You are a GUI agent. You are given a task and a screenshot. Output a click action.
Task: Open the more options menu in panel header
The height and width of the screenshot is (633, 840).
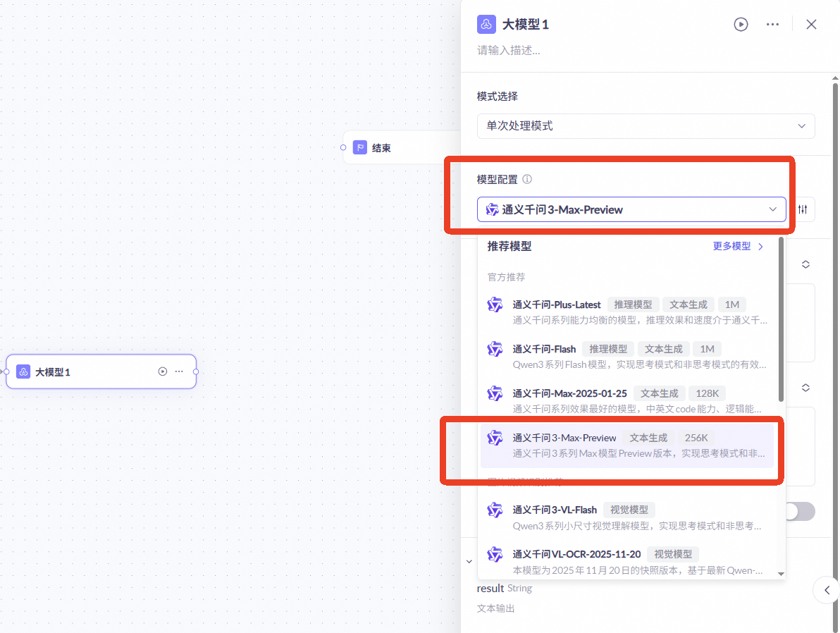click(x=772, y=24)
